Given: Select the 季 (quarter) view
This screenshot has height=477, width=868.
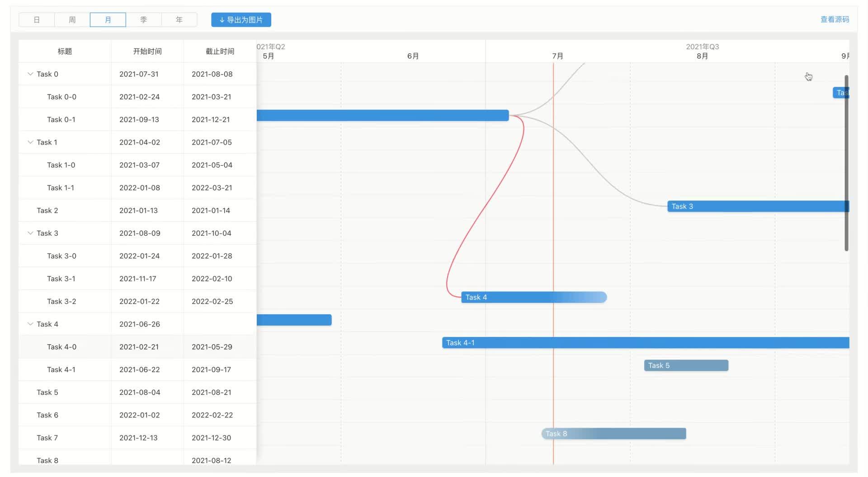Looking at the screenshot, I should pyautogui.click(x=143, y=19).
